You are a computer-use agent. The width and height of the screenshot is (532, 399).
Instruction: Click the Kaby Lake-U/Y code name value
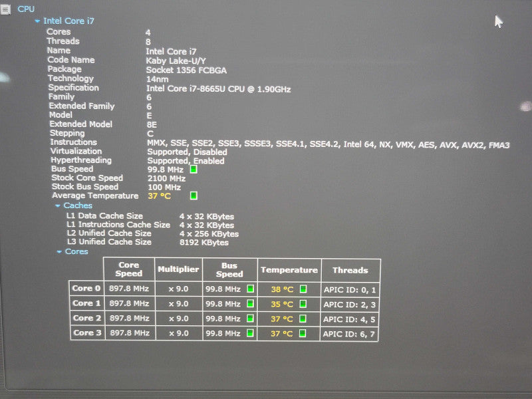pos(176,61)
